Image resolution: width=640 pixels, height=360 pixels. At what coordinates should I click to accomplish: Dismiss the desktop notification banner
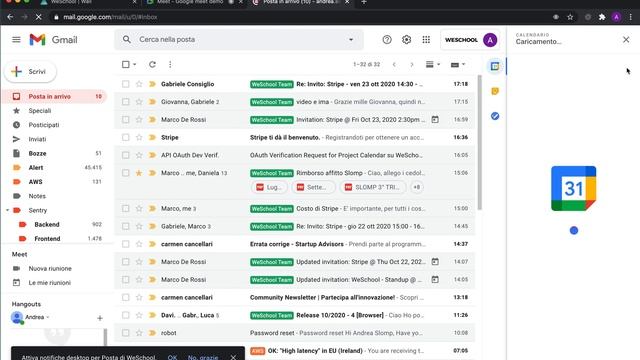233,357
